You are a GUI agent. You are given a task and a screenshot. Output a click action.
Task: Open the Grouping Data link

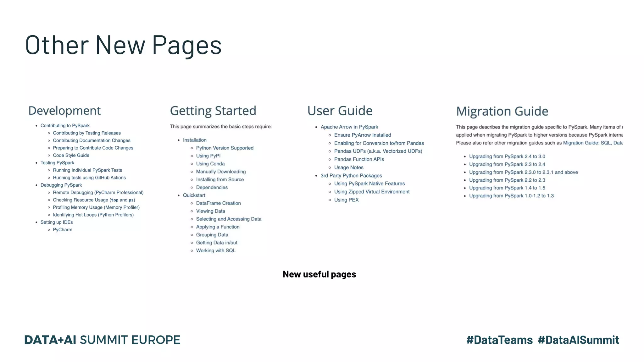pyautogui.click(x=212, y=235)
